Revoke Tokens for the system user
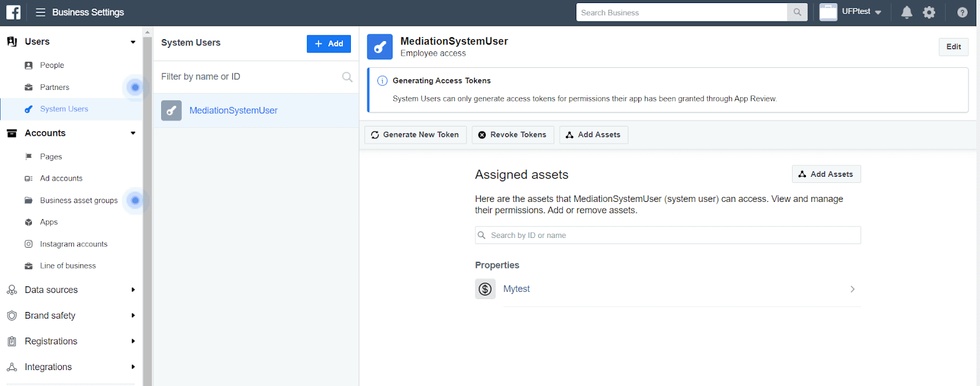980x386 pixels. point(513,135)
